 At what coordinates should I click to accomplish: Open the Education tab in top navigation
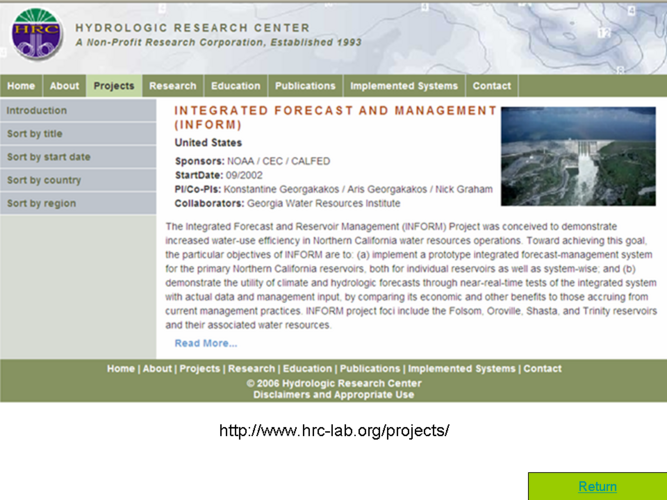tap(236, 86)
